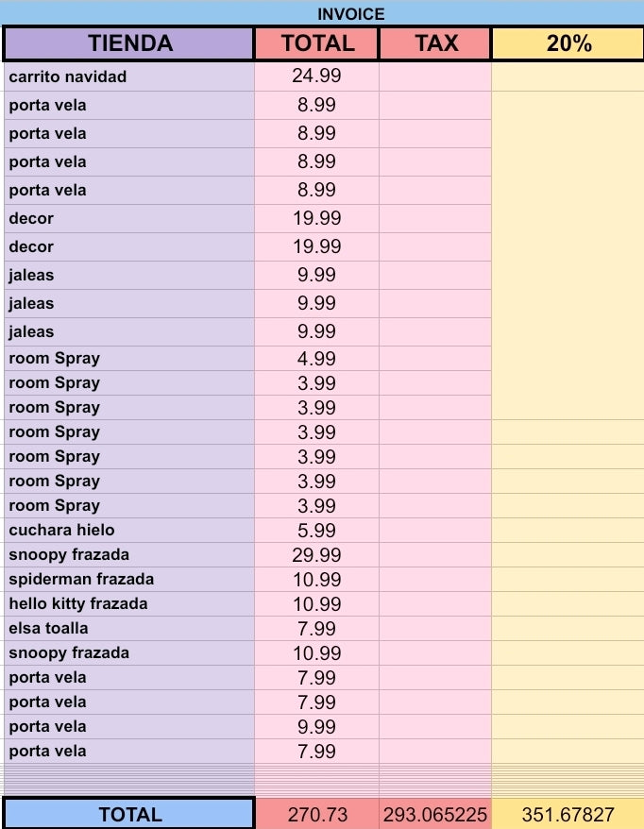Click the 24.99 price cell
The width and height of the screenshot is (644, 829).
316,76
